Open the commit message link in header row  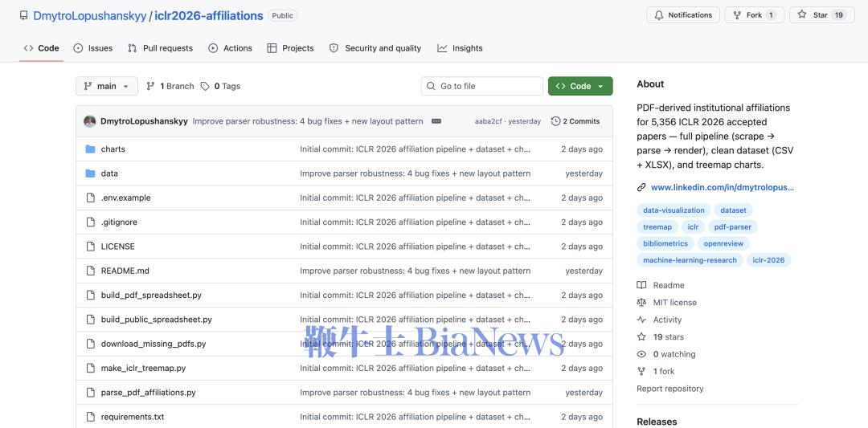coord(308,121)
